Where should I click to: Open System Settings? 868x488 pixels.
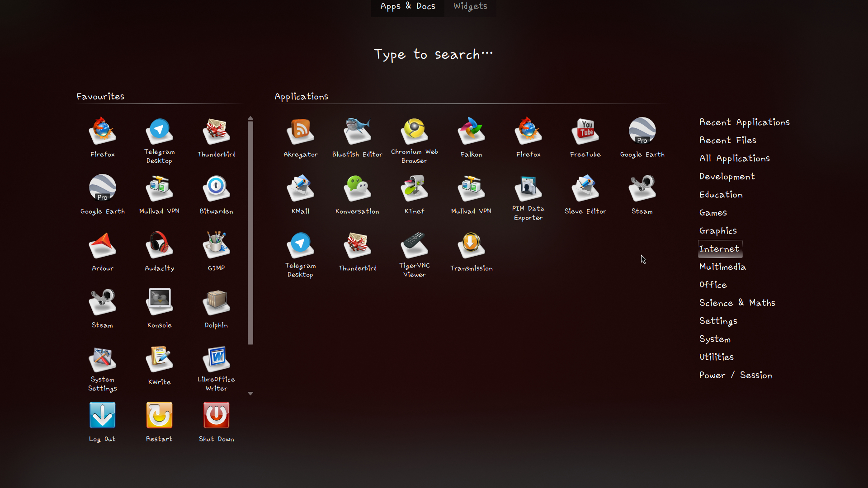(103, 368)
